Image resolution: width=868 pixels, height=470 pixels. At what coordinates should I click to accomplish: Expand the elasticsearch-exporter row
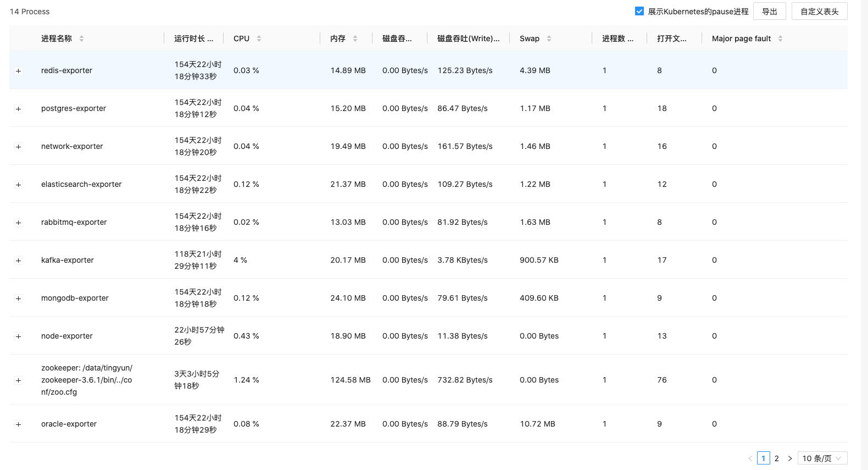pyautogui.click(x=19, y=185)
